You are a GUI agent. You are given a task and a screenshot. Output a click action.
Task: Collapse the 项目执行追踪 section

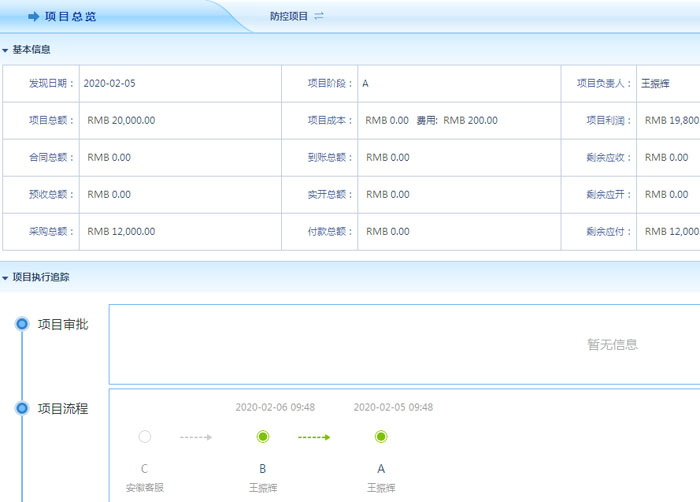click(x=6, y=278)
